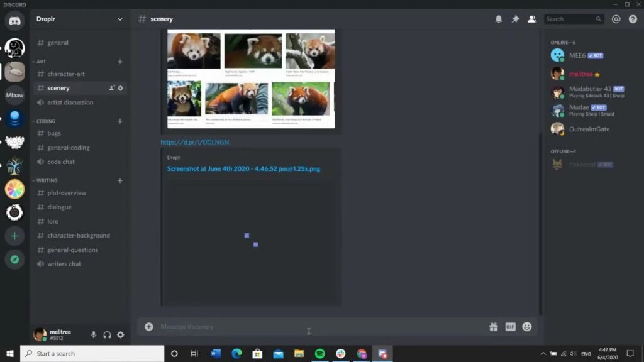Join the writers chat voice channel
644x362 pixels.
[80, 264]
